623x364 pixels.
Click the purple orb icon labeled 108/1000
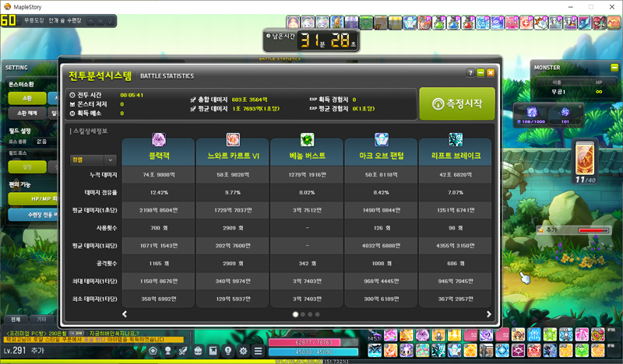[532, 112]
